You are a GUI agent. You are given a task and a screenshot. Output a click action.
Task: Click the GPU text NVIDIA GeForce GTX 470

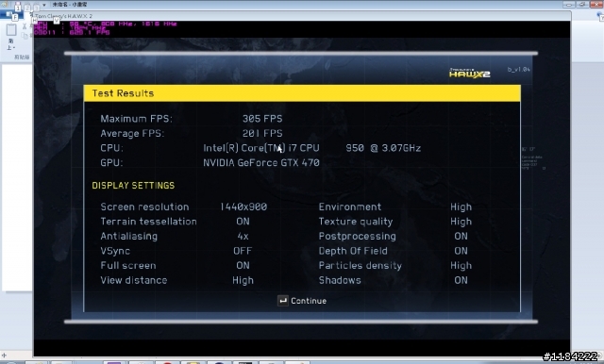tap(261, 163)
